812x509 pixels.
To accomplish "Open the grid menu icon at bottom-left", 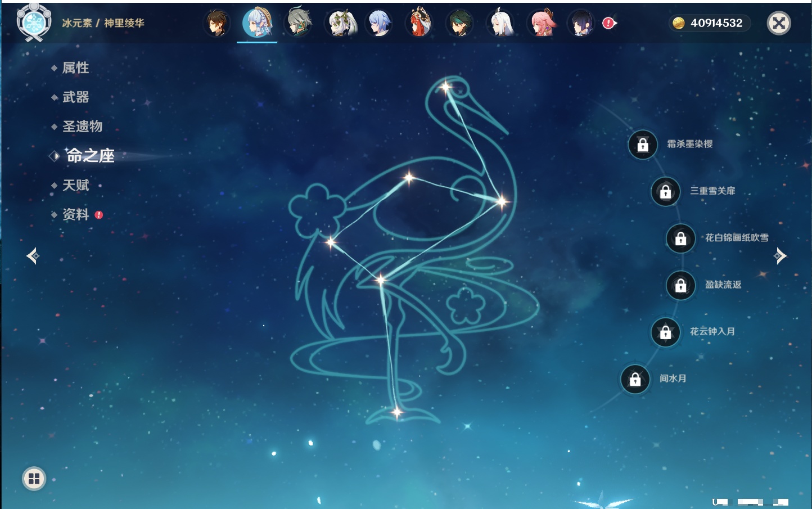I will click(34, 479).
